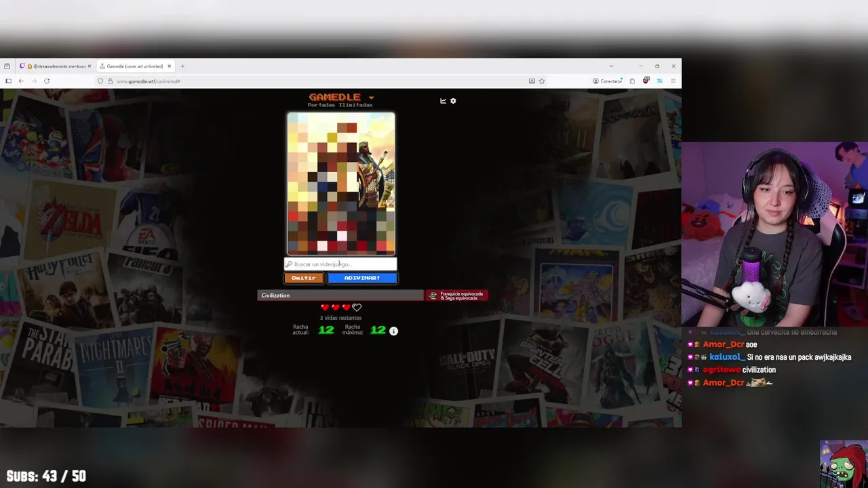Toggle the browser sidebar button

(8, 81)
